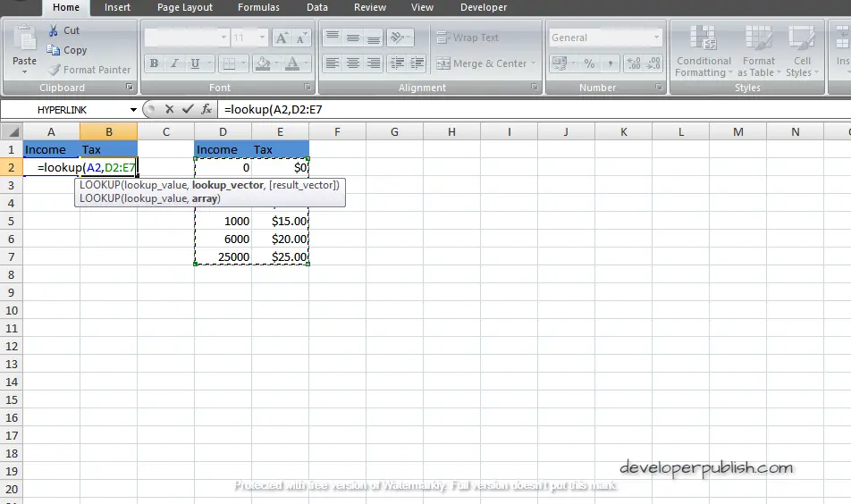Click the Format Painter brush icon

coord(54,70)
